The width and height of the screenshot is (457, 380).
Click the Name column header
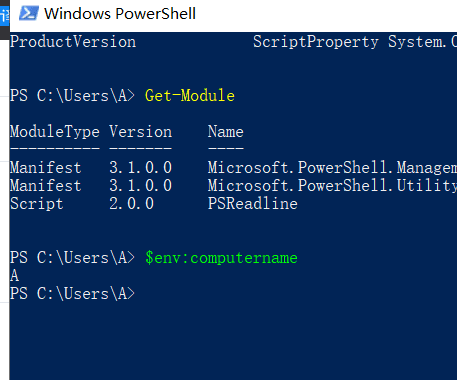pyautogui.click(x=226, y=132)
